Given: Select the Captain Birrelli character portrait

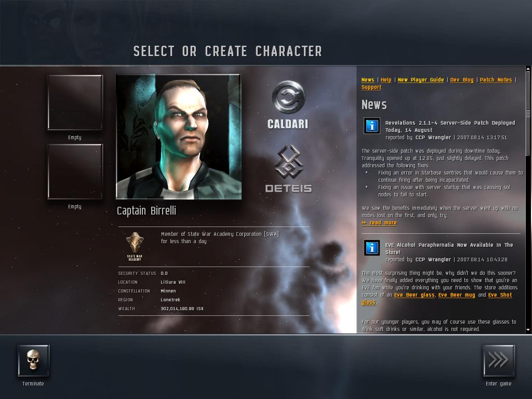Looking at the screenshot, I should pyautogui.click(x=179, y=137).
